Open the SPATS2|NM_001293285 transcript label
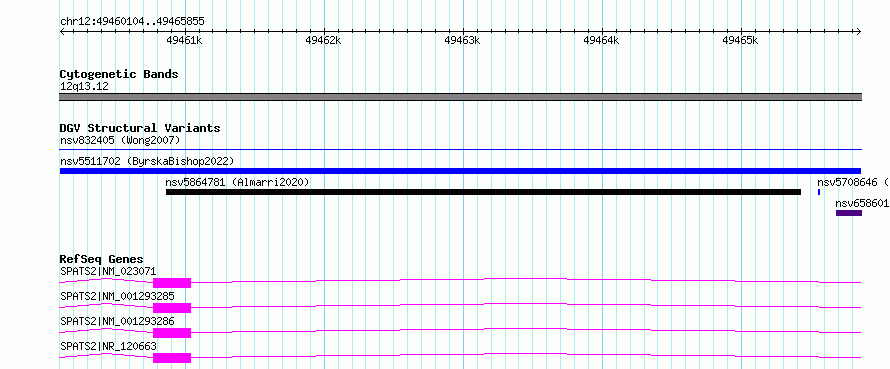The height and width of the screenshot is (369, 890). pyautogui.click(x=117, y=296)
